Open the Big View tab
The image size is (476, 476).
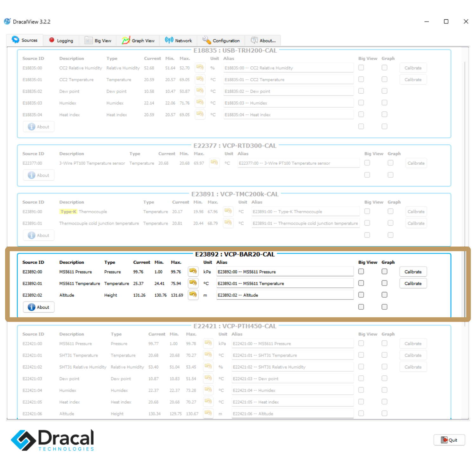(98, 40)
